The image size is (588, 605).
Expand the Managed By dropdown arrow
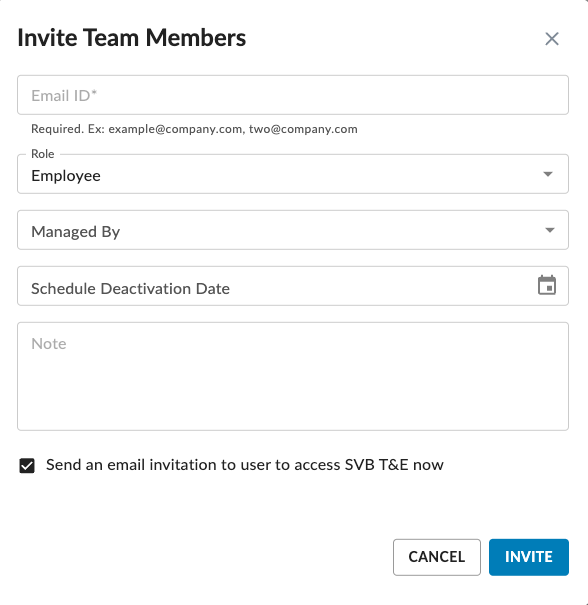[550, 230]
